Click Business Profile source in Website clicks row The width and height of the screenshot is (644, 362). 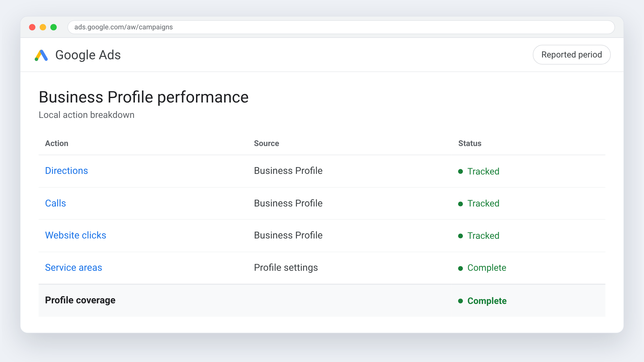(x=288, y=235)
